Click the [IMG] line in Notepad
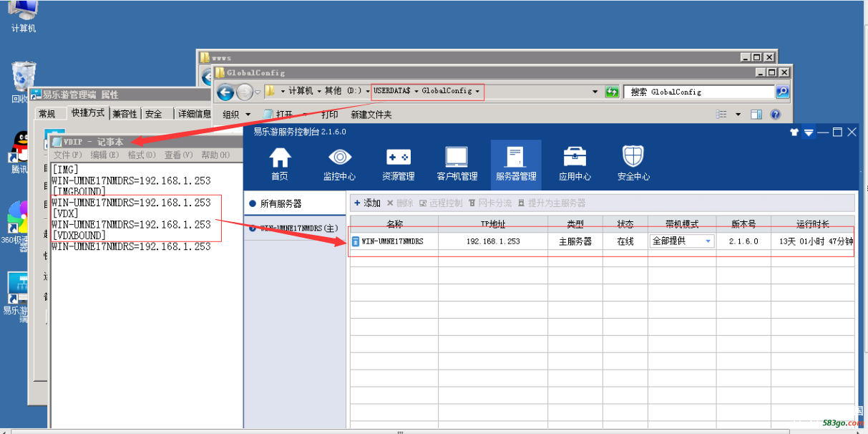 click(65, 170)
